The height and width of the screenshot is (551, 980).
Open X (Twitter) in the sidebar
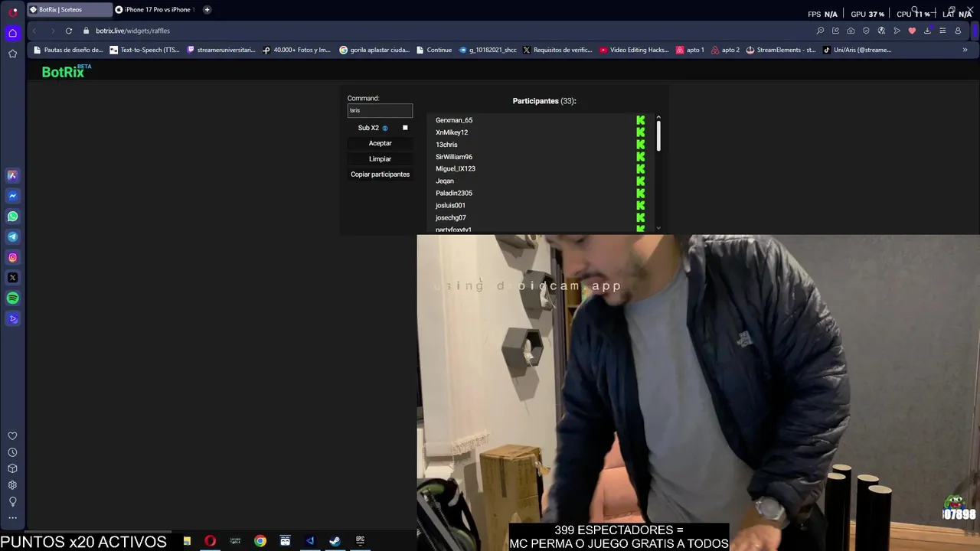click(x=12, y=278)
